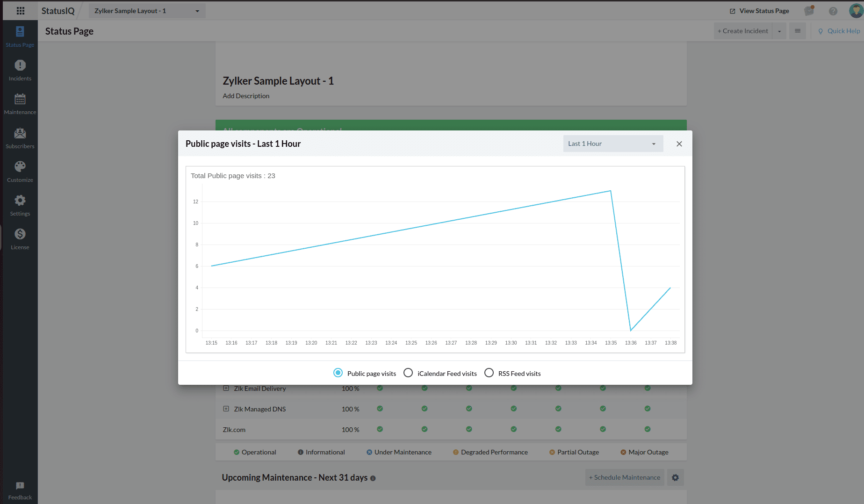Click the Status Page sidebar tab
The height and width of the screenshot is (504, 864).
(20, 36)
